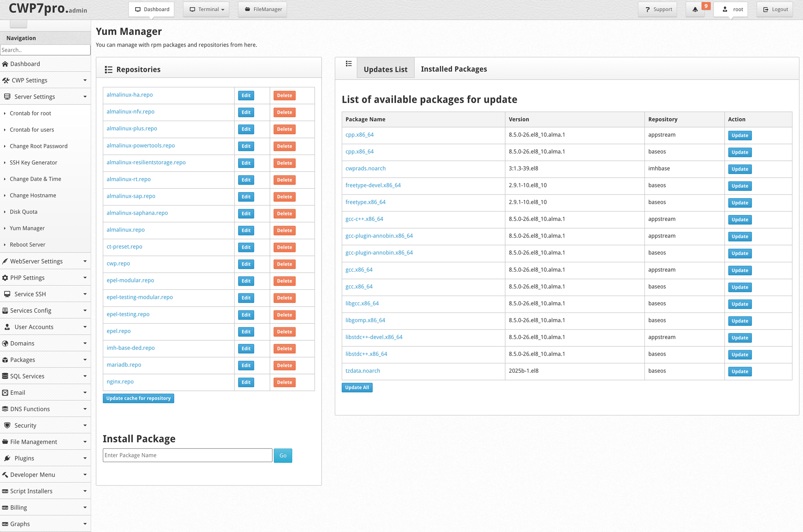
Task: Click the File Management folder icon
Action: click(5, 442)
